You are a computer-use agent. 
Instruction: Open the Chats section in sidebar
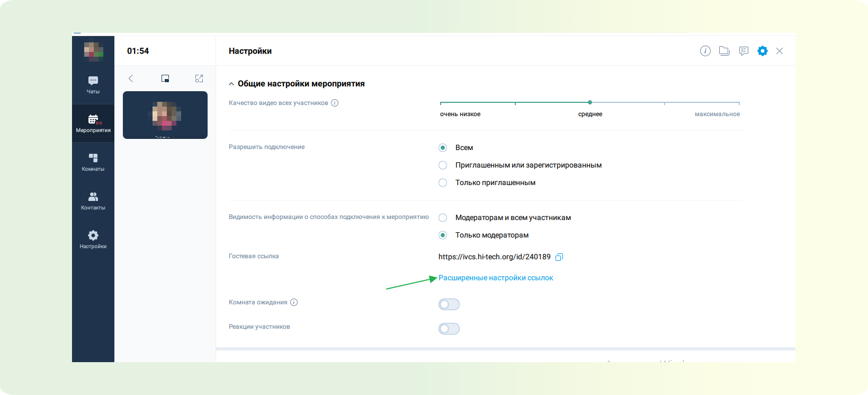[93, 85]
